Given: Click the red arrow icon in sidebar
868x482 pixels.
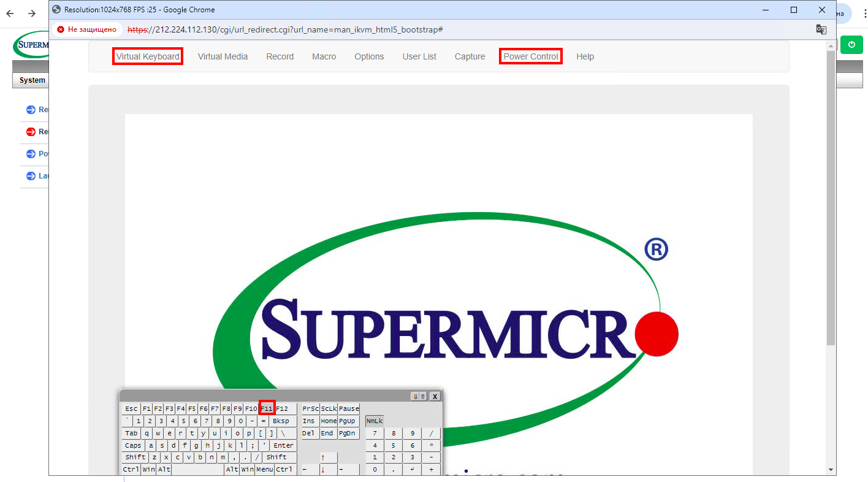Looking at the screenshot, I should click(31, 132).
